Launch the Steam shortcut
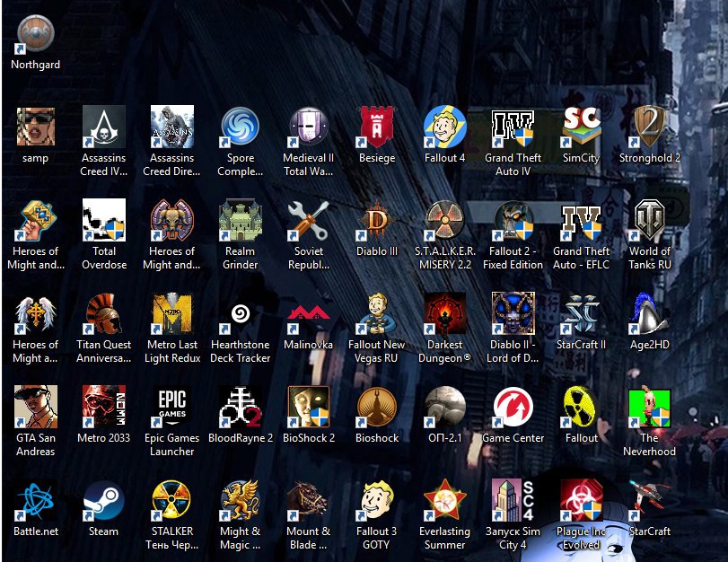 tap(104, 500)
